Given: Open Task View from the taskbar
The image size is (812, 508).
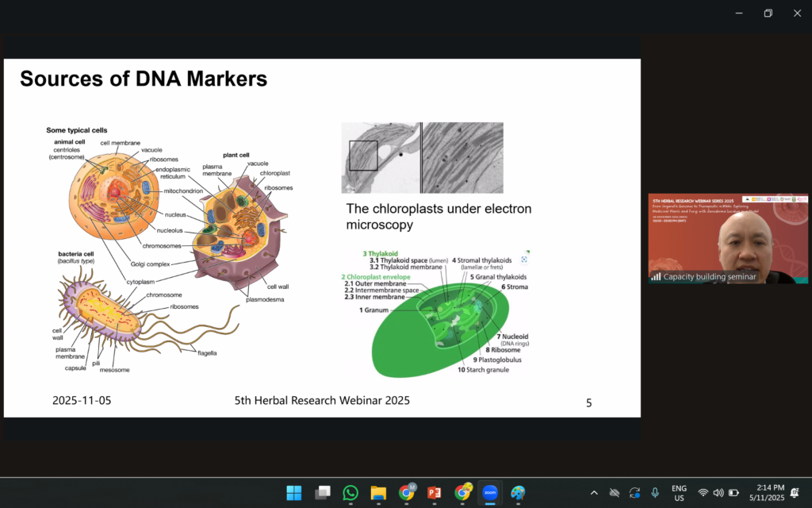Looking at the screenshot, I should pos(322,493).
